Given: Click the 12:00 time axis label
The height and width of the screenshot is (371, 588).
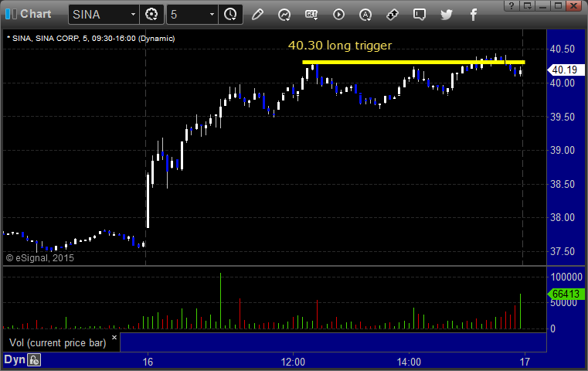Looking at the screenshot, I should click(294, 362).
